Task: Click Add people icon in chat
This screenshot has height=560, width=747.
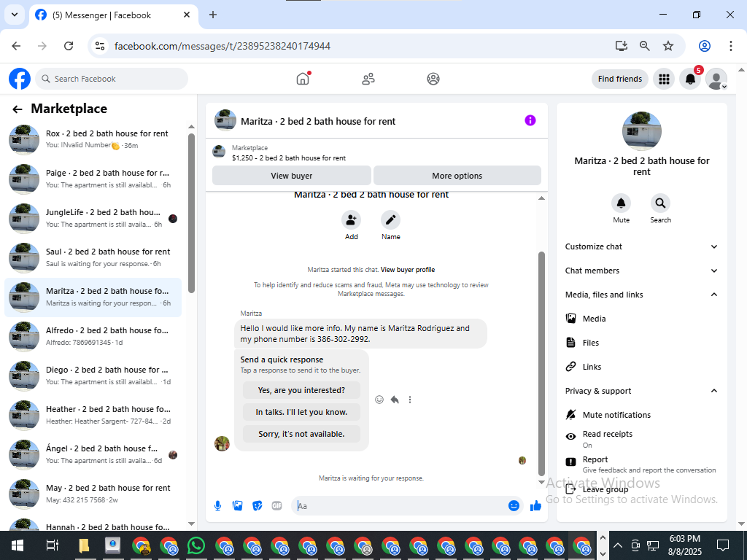Action: [351, 220]
